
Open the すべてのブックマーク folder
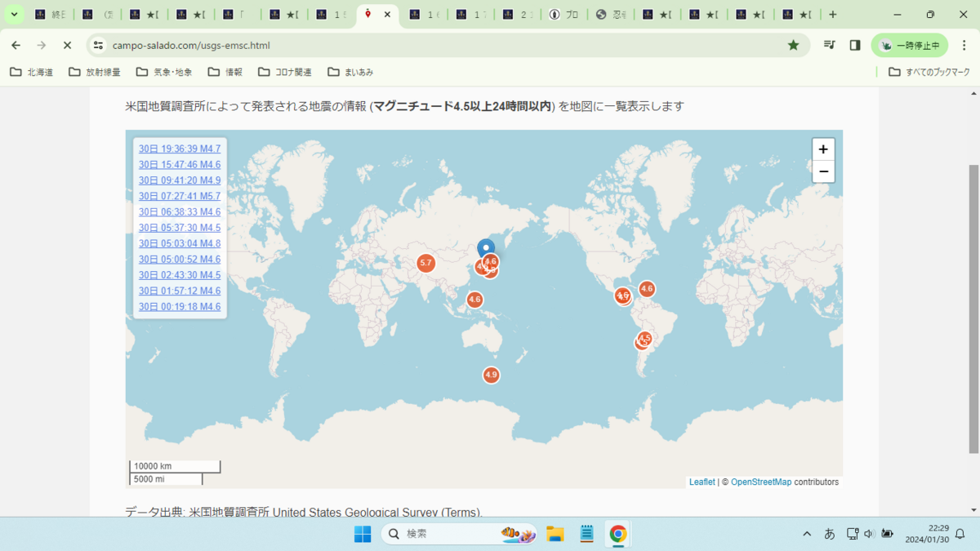point(929,72)
